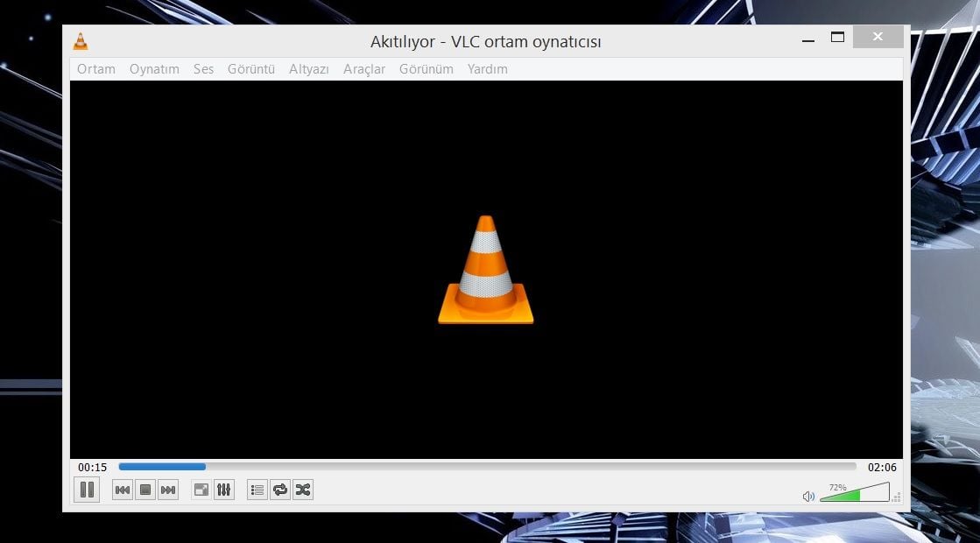Seek within the playback progress bar
Image resolution: width=980 pixels, height=543 pixels.
488,467
